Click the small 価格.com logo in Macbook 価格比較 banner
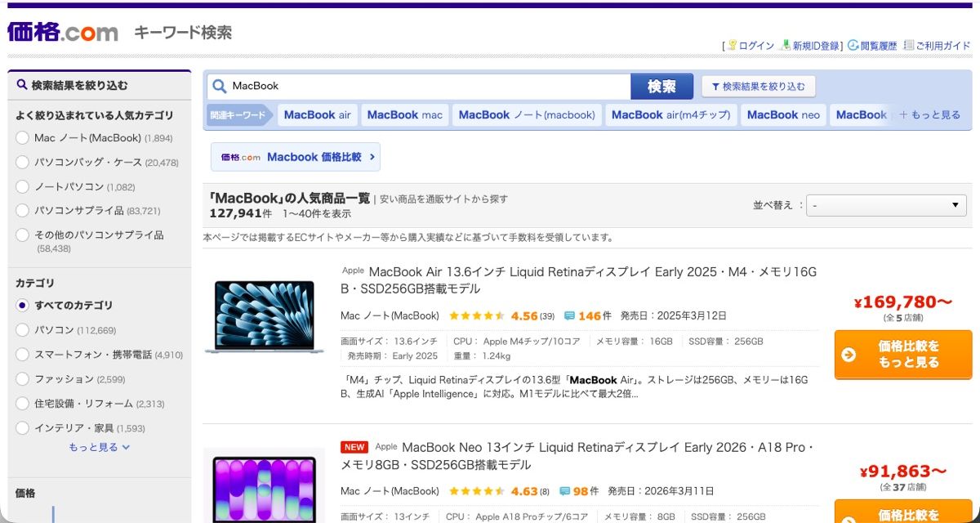 240,157
